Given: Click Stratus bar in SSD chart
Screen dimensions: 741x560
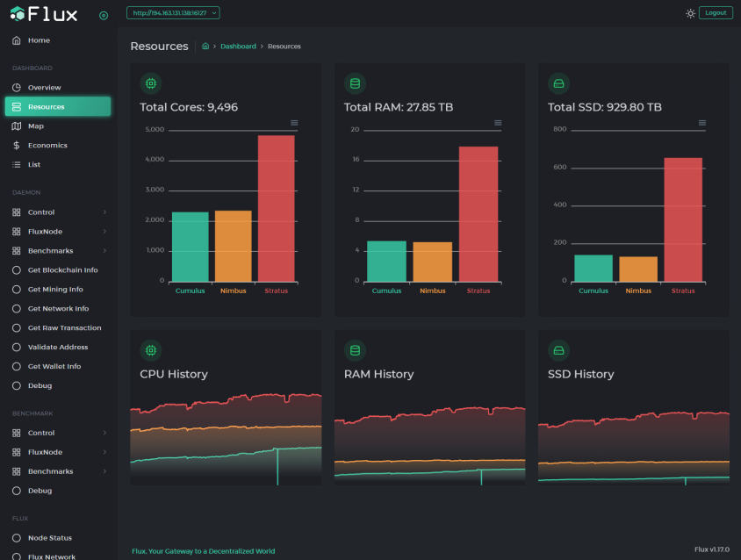Looking at the screenshot, I should [683, 219].
